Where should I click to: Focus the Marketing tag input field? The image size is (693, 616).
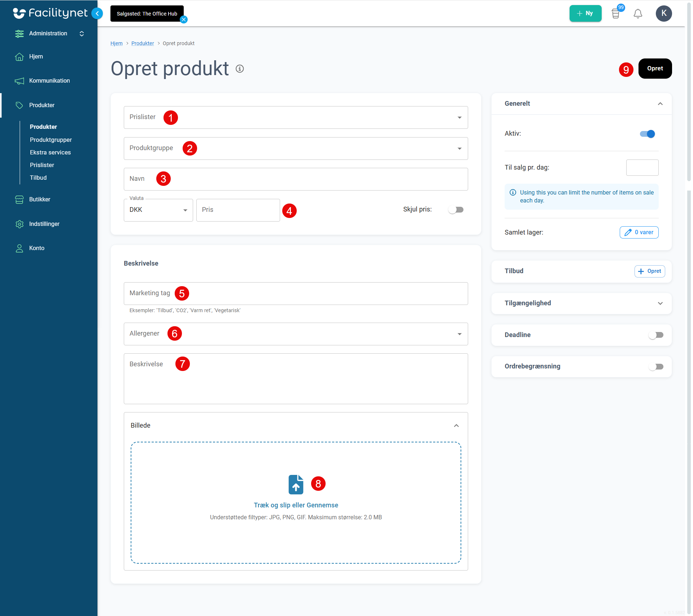click(296, 293)
